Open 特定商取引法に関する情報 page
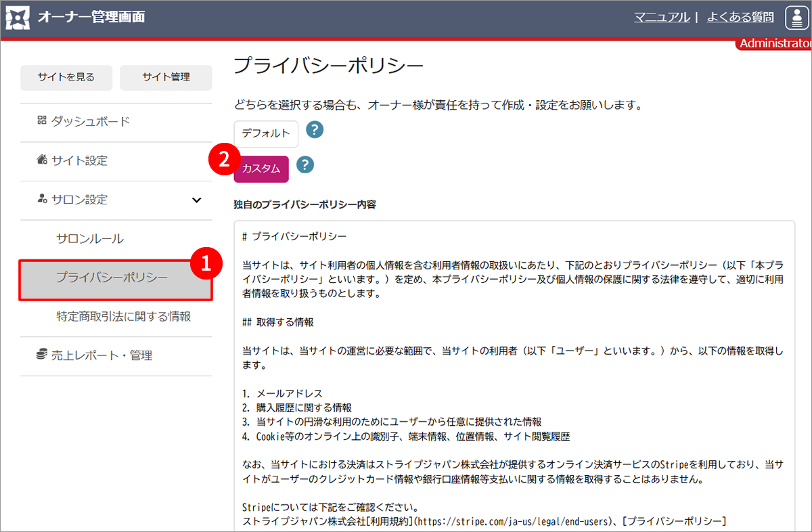Viewport: 812px width, 532px height. coord(123,316)
